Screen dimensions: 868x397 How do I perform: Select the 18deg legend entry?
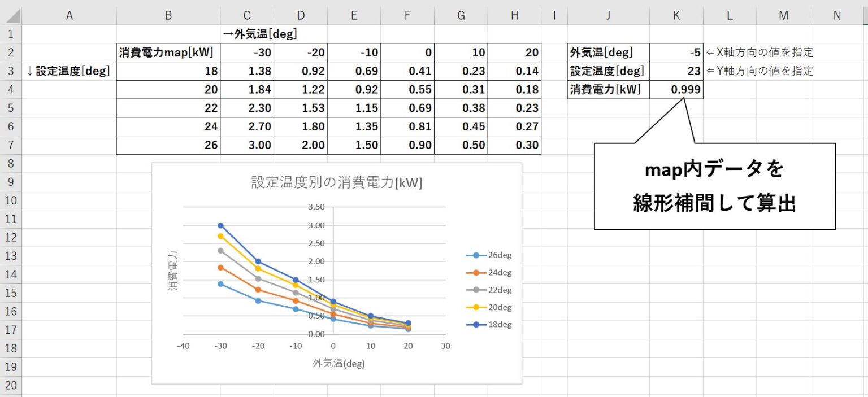coord(489,325)
